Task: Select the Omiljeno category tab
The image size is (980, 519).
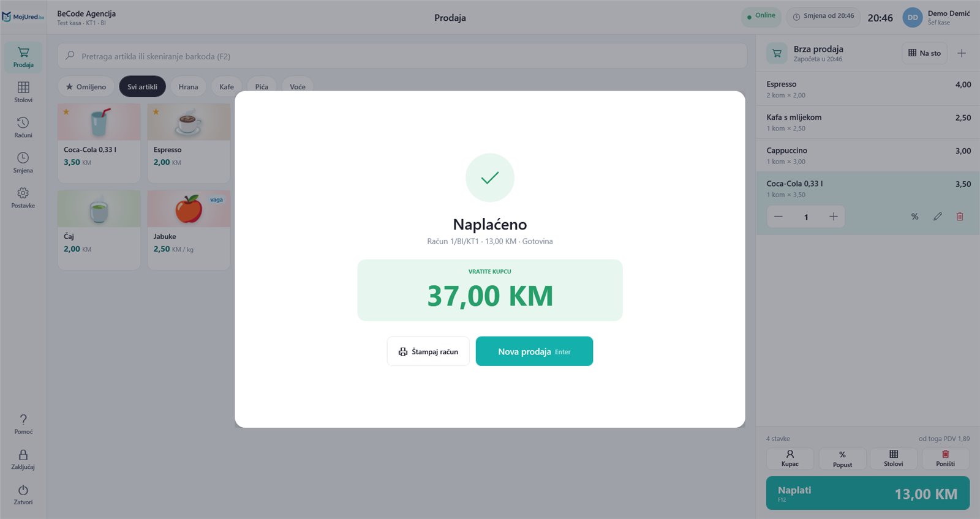Action: tap(86, 87)
